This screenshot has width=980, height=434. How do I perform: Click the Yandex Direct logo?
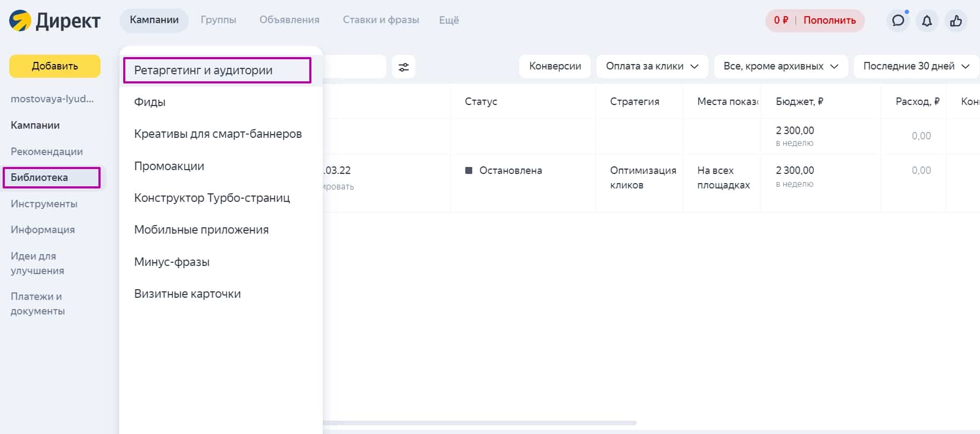[x=55, y=20]
